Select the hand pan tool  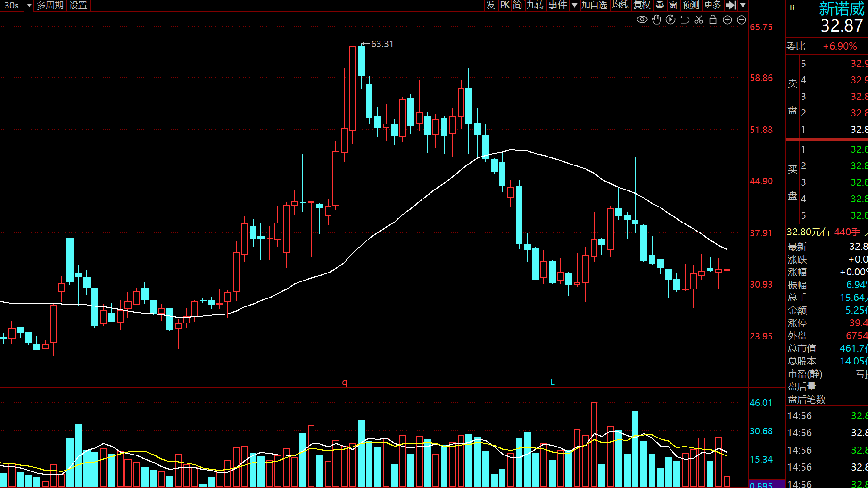coord(656,20)
